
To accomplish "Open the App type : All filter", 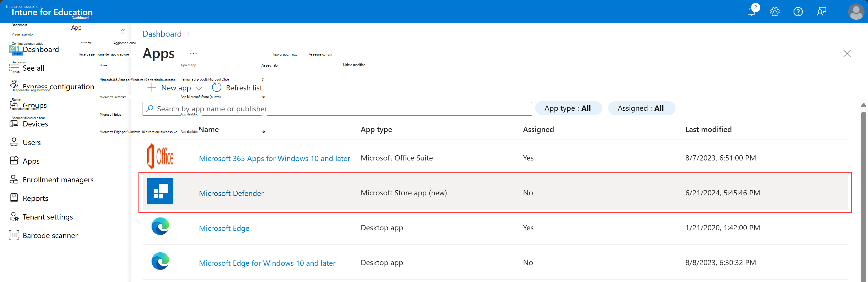I will (x=568, y=108).
